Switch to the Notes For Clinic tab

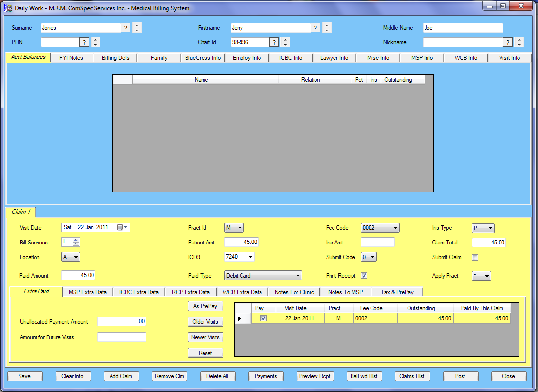tap(294, 292)
